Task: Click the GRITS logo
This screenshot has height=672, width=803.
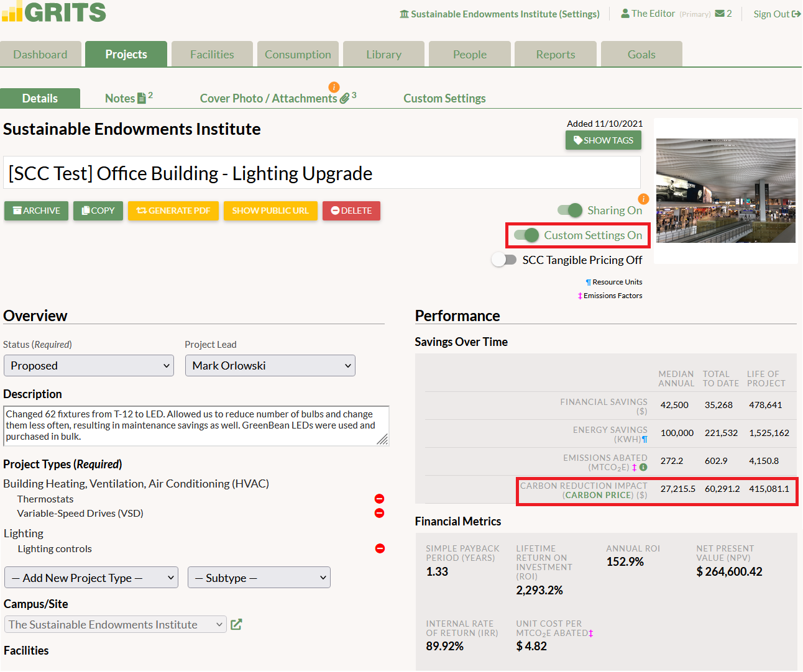Action: pos(54,11)
